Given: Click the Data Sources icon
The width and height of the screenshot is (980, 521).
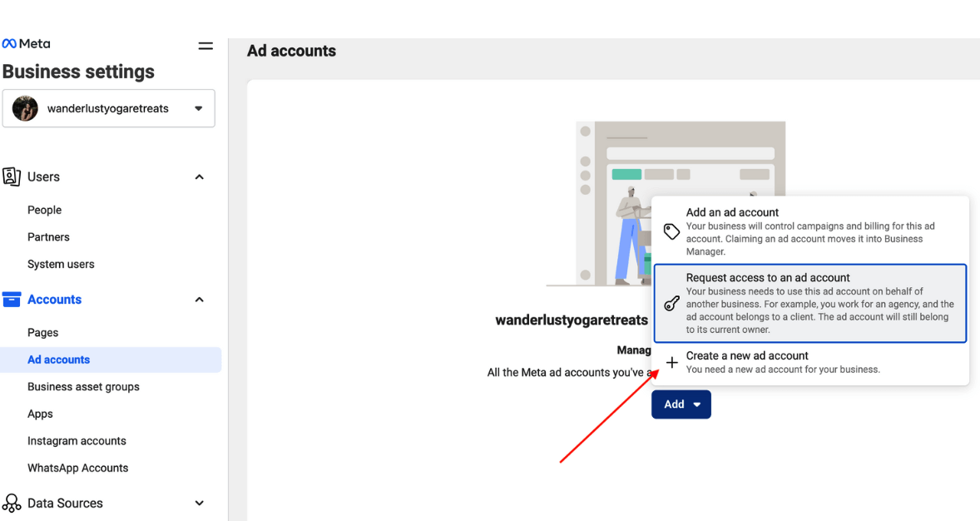Looking at the screenshot, I should pyautogui.click(x=12, y=503).
